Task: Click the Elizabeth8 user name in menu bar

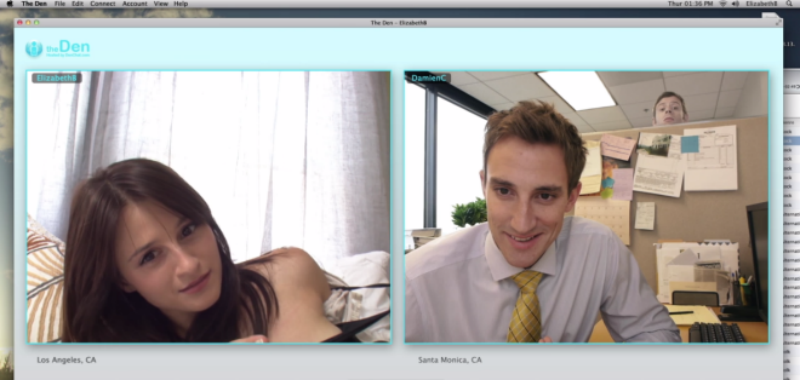Action: [761, 4]
